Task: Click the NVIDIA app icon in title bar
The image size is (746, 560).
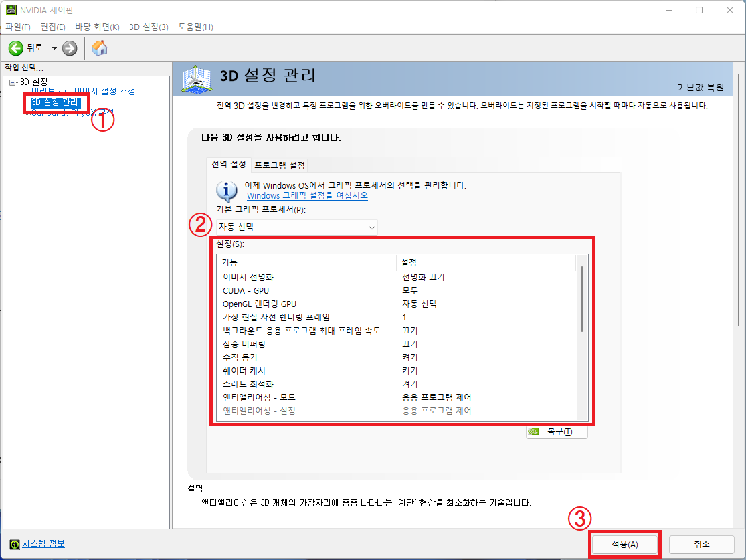Action: click(x=11, y=10)
